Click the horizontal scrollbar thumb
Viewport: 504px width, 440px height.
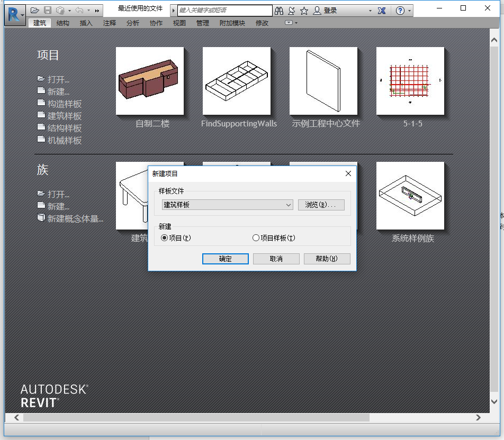(x=196, y=417)
